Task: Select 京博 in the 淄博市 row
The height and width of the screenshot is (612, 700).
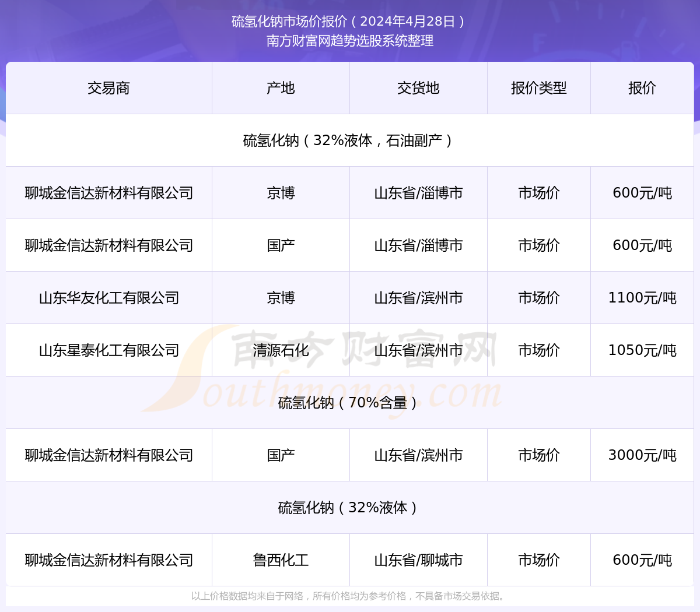Action: tap(281, 193)
